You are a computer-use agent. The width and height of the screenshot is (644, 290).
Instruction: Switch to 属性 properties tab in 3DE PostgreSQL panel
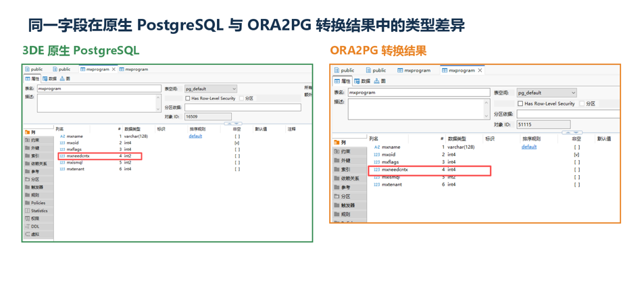pyautogui.click(x=32, y=78)
